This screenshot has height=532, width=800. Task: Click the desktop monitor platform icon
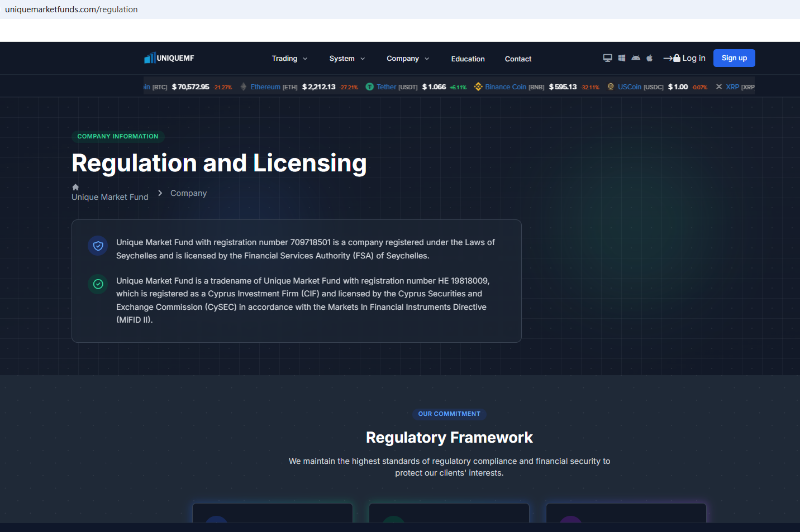point(607,58)
